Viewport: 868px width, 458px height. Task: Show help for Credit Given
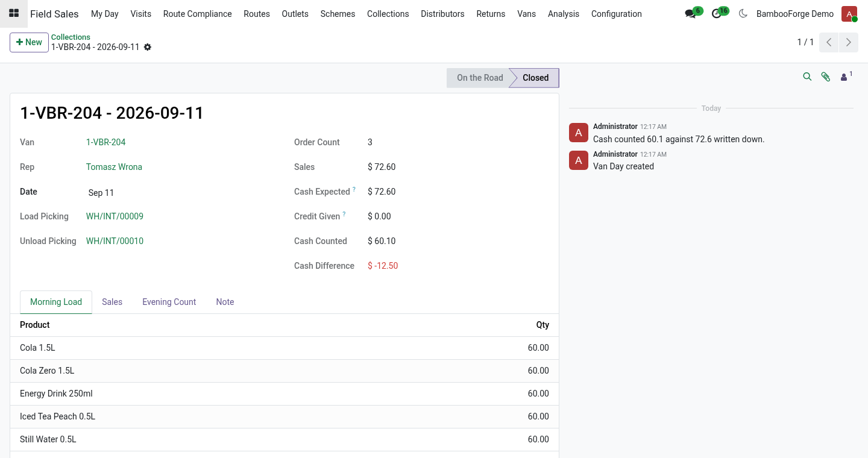pyautogui.click(x=344, y=215)
